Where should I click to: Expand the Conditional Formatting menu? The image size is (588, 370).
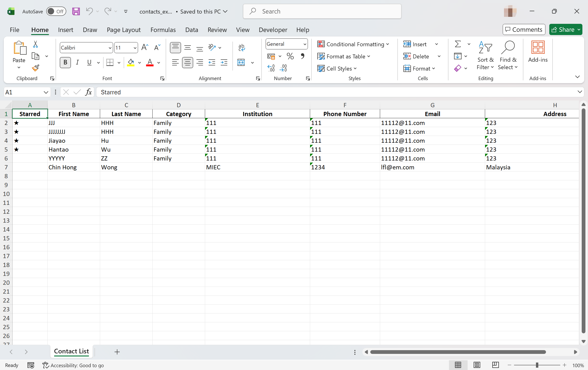353,44
